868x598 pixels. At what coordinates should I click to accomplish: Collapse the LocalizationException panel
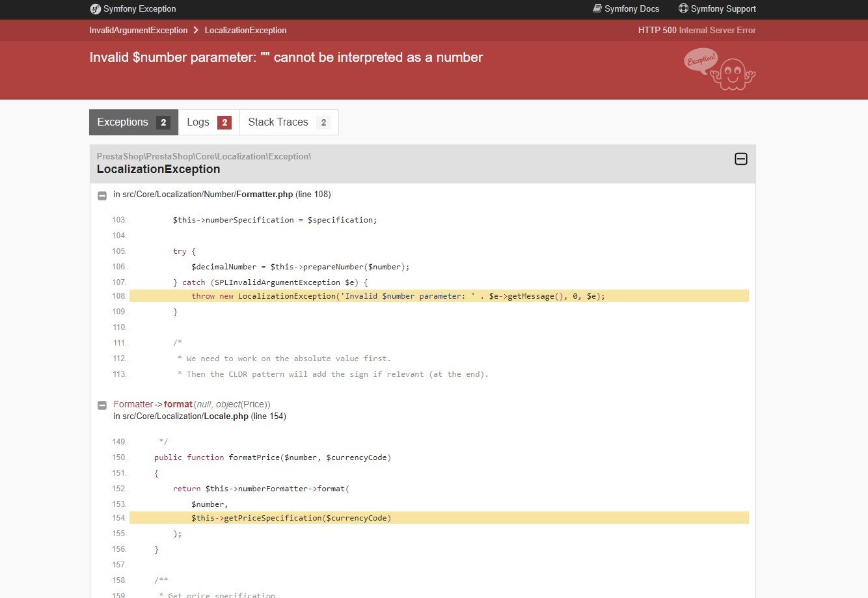tap(740, 159)
